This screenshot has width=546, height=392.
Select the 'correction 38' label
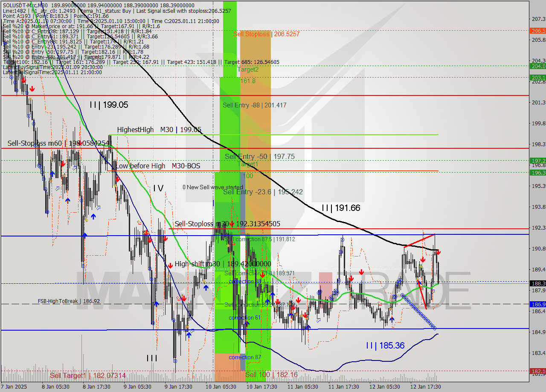pos(245,282)
